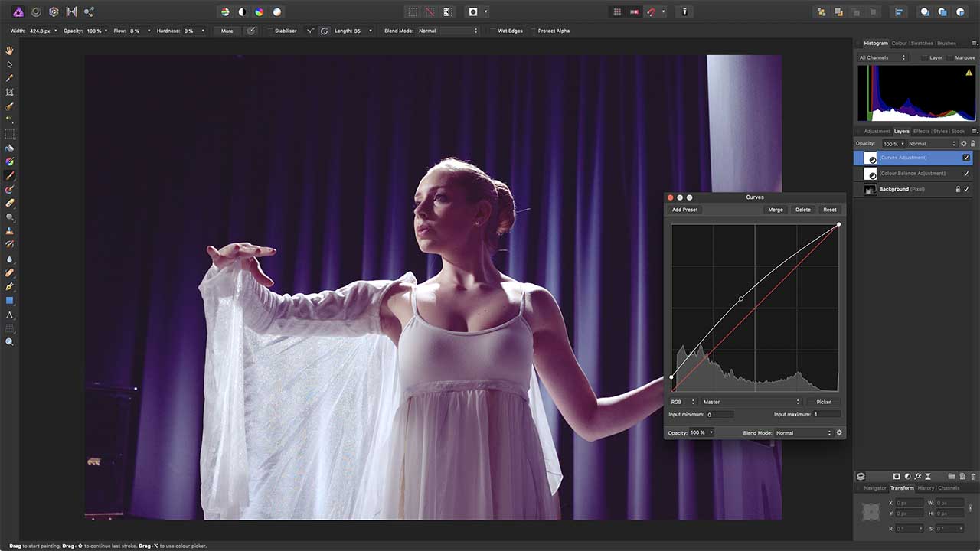Open the Master channel dropdown in Curves

click(751, 402)
